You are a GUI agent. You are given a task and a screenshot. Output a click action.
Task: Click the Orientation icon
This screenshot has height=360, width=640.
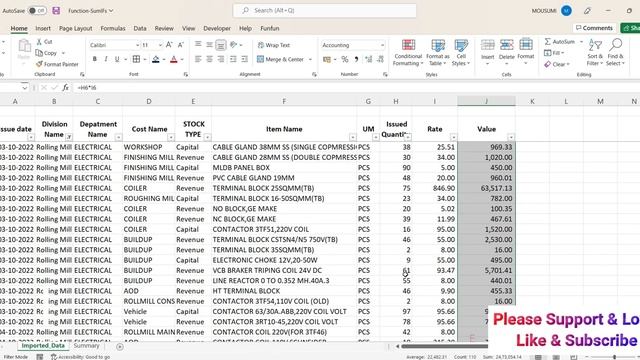(x=234, y=44)
